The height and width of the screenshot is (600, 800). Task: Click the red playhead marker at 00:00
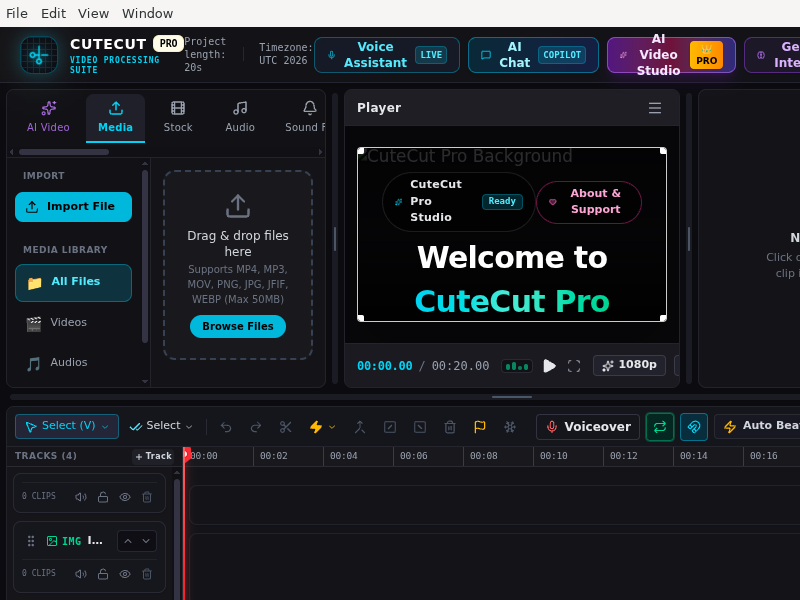coord(187,454)
